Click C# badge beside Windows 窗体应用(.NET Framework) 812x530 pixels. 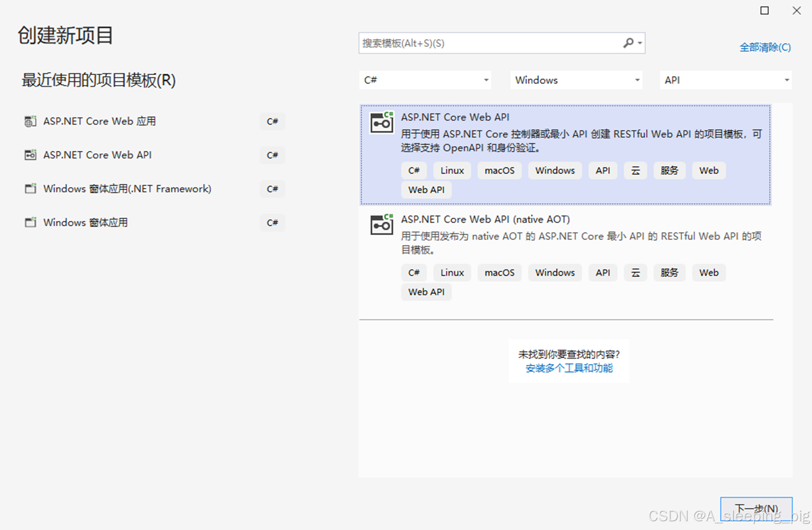[273, 189]
